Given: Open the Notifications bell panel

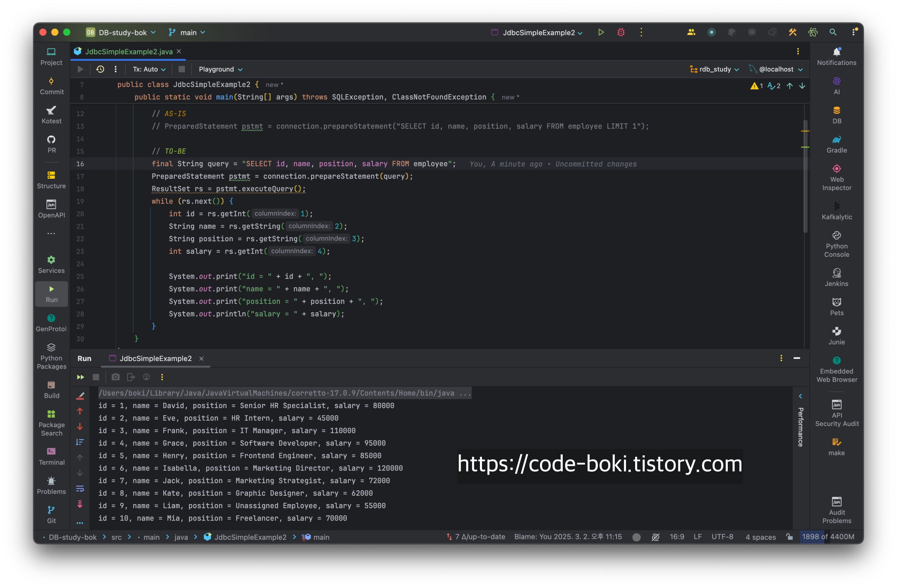Looking at the screenshot, I should pos(836,56).
